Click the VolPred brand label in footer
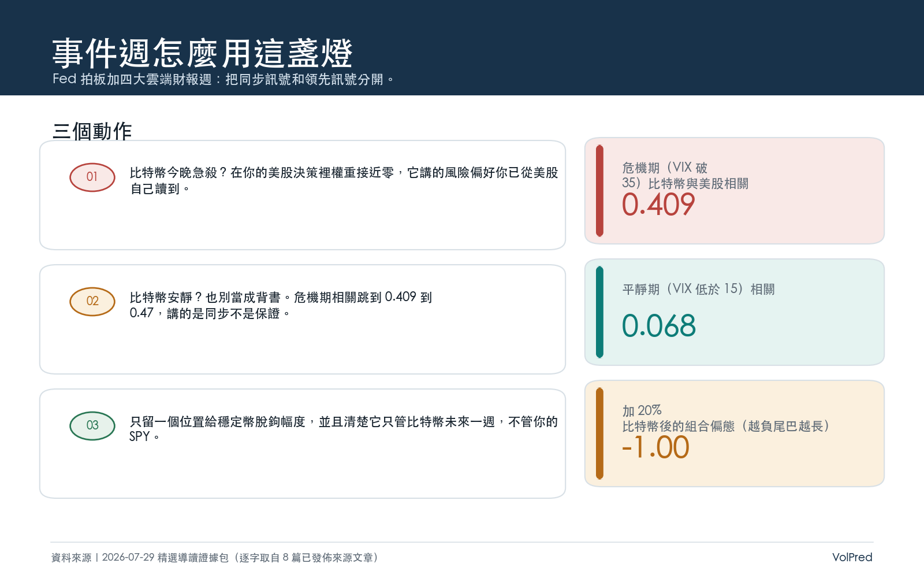 pyautogui.click(x=852, y=557)
